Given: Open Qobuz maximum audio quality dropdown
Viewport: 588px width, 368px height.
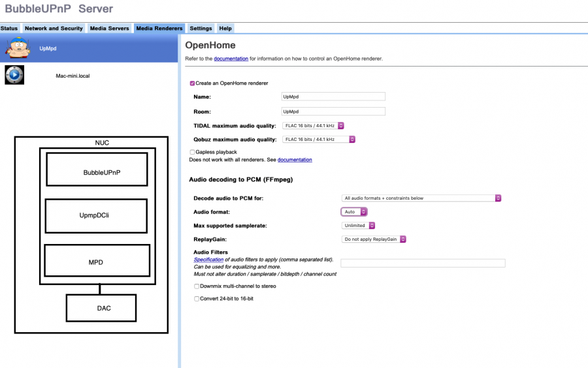Looking at the screenshot, I should [319, 139].
